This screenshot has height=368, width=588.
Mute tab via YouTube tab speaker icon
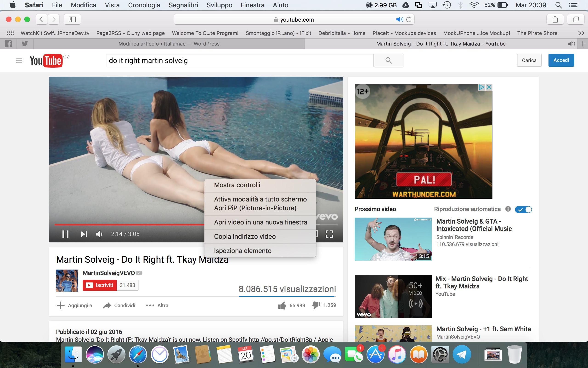pos(571,44)
